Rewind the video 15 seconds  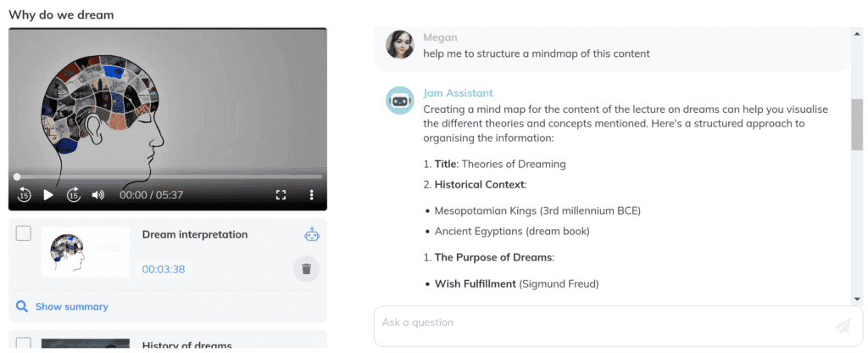point(24,195)
